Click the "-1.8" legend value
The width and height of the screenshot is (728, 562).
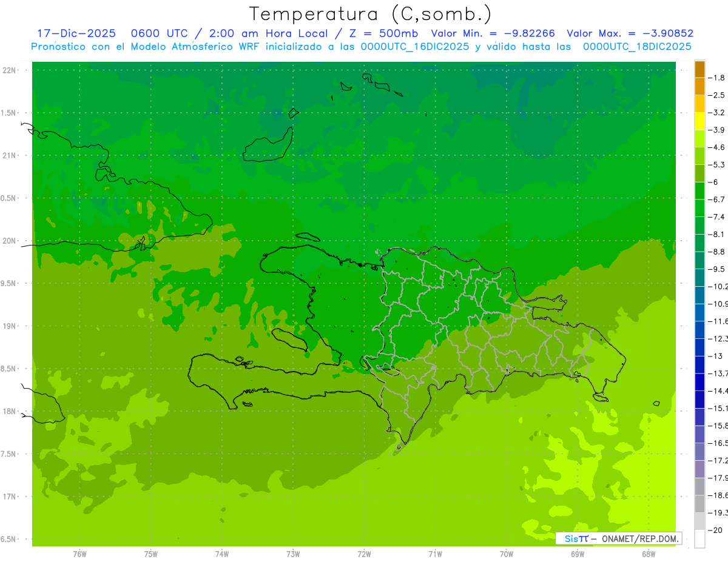[x=716, y=78]
